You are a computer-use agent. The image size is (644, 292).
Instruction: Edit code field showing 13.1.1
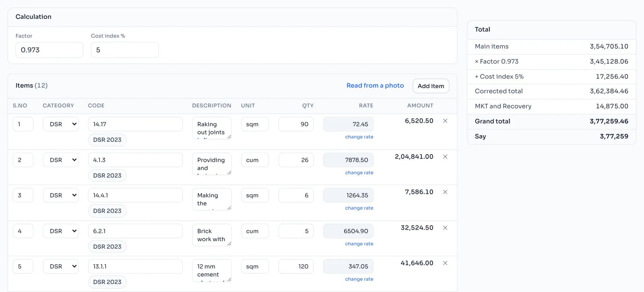coord(135,266)
